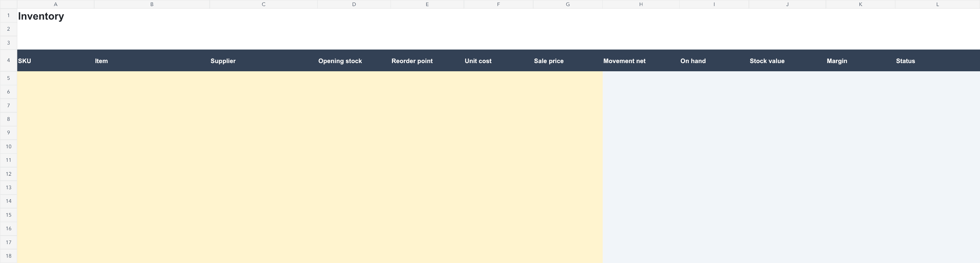The height and width of the screenshot is (263, 980).
Task: Select row 8 header
Action: tap(8, 119)
